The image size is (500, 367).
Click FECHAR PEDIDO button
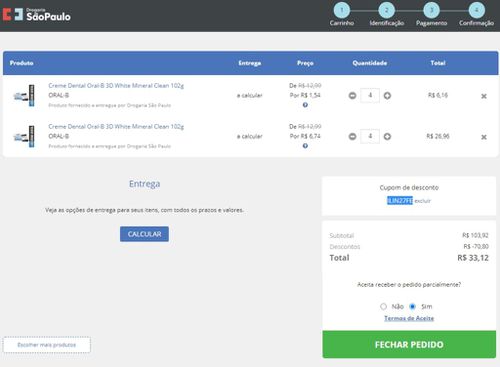click(409, 344)
